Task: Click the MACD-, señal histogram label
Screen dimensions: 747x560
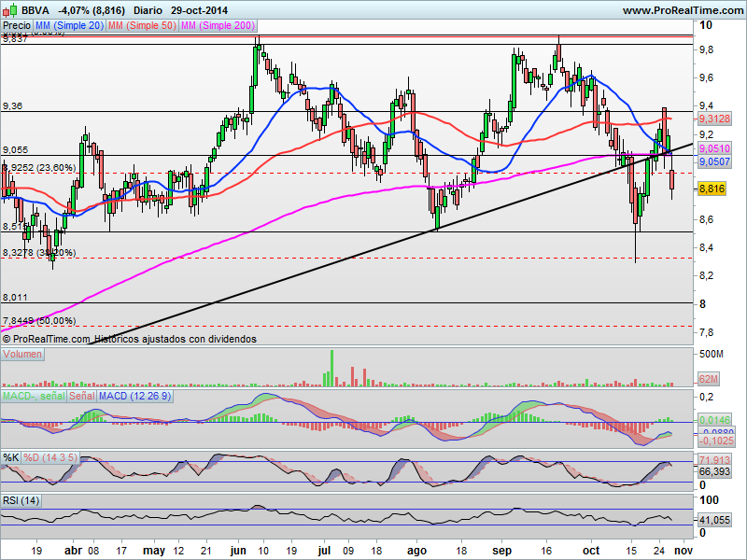Action: [x=34, y=396]
